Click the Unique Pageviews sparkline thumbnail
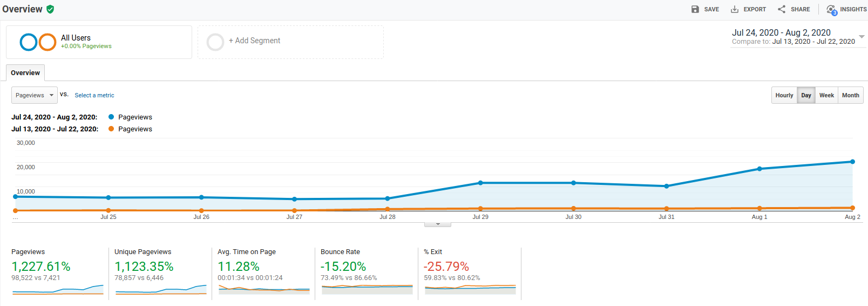 pos(161,289)
